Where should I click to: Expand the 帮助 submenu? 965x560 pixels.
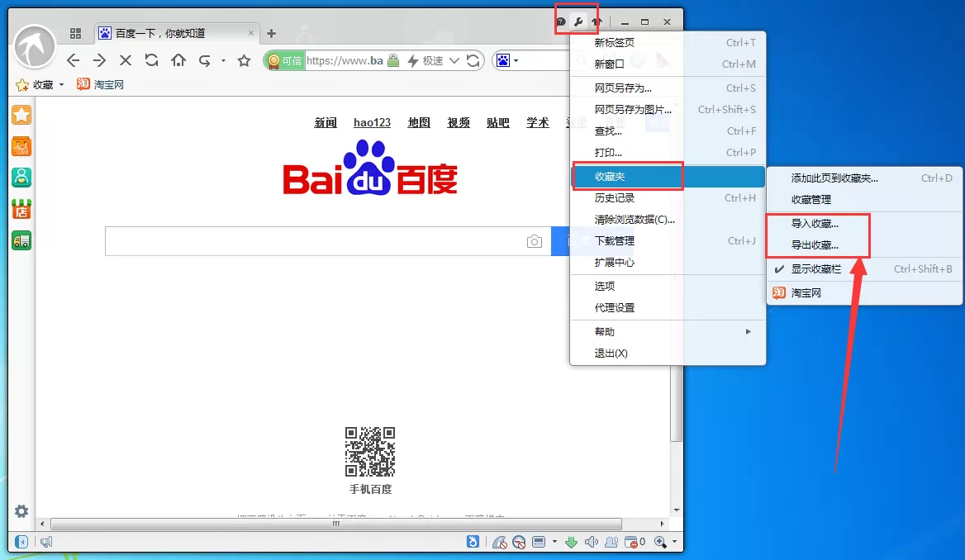pos(668,332)
